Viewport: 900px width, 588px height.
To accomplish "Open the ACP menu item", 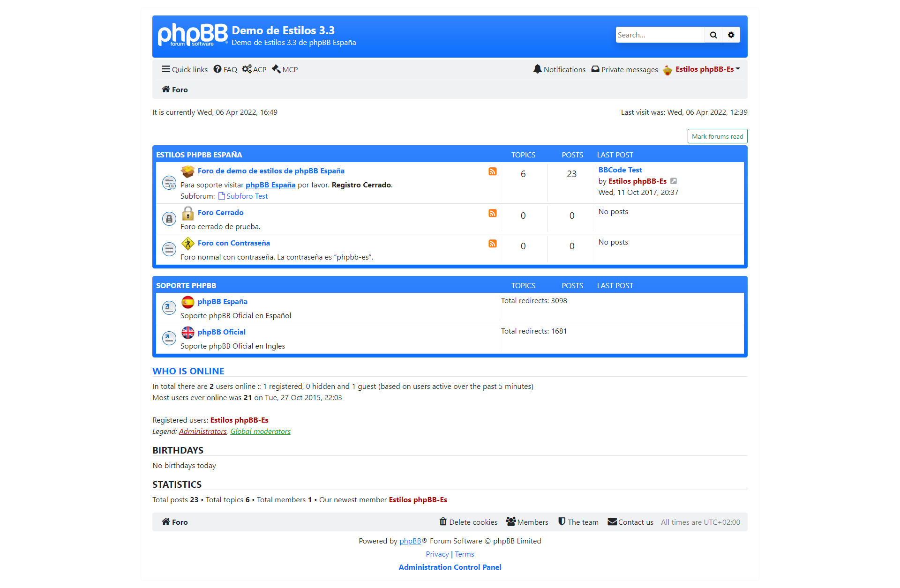I will point(254,69).
